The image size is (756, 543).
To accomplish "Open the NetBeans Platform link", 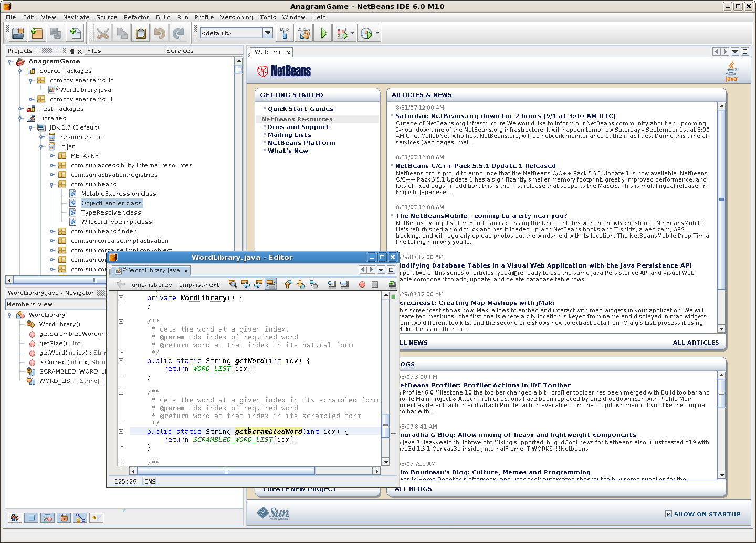I will coord(302,143).
